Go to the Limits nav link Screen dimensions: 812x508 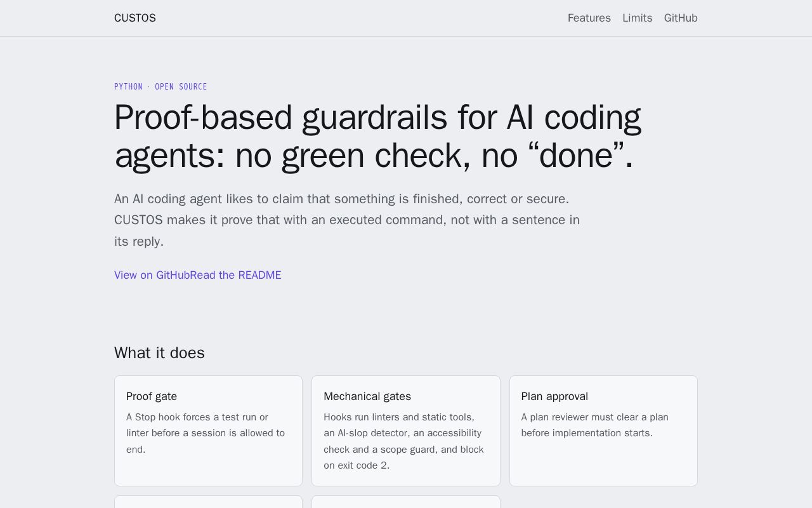(x=638, y=18)
